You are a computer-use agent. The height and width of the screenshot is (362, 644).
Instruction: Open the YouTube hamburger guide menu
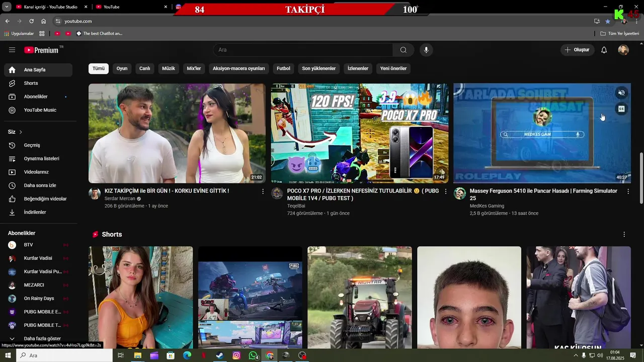coord(12,50)
